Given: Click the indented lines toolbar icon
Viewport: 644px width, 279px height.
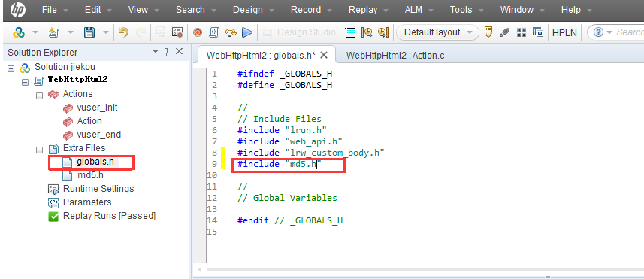Looking at the screenshot, I should (x=350, y=32).
